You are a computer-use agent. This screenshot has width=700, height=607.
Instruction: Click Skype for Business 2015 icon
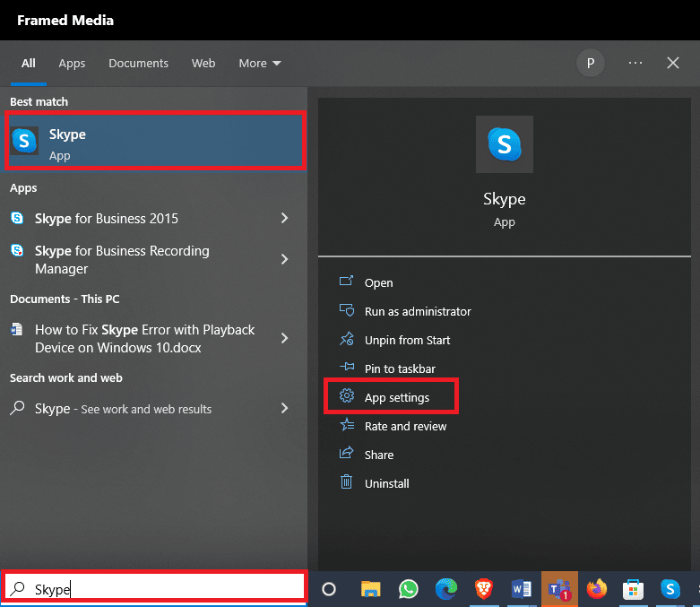click(17, 218)
